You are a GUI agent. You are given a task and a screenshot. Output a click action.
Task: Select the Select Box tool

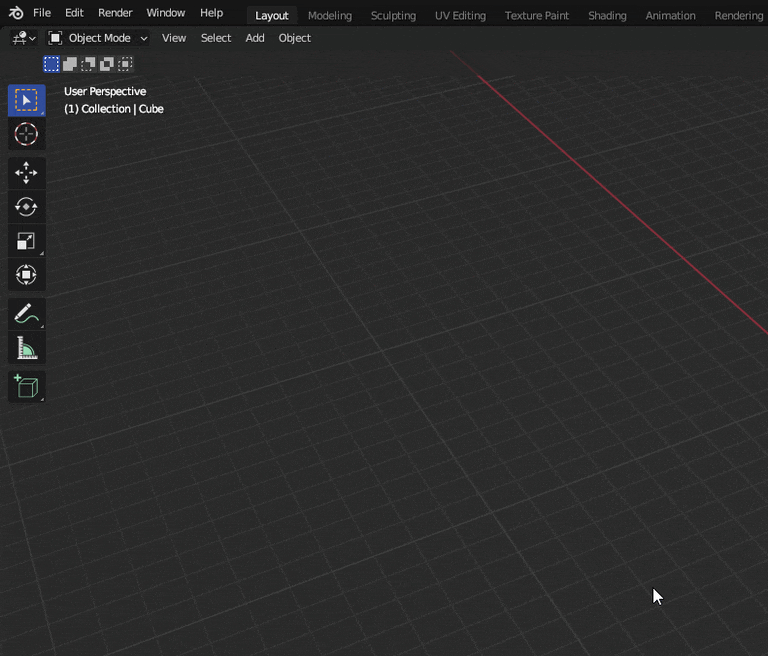pos(26,100)
